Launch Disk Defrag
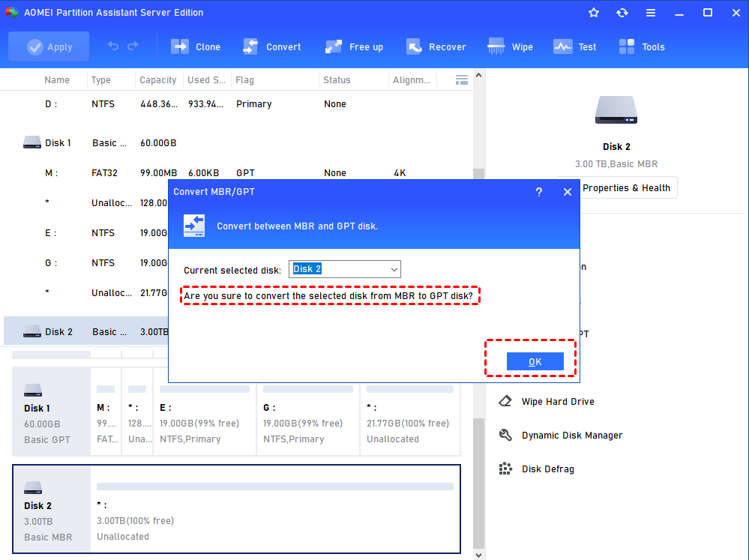This screenshot has height=560, width=749. point(547,469)
